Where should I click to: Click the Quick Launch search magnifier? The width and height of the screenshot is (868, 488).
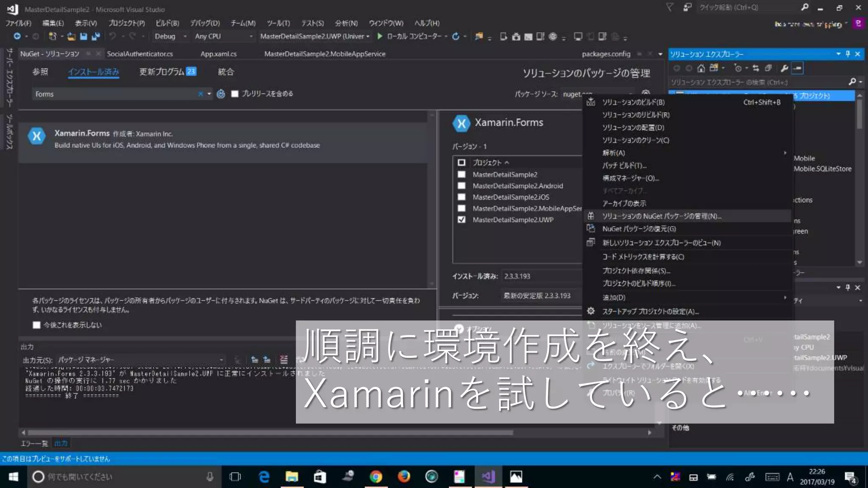804,7
